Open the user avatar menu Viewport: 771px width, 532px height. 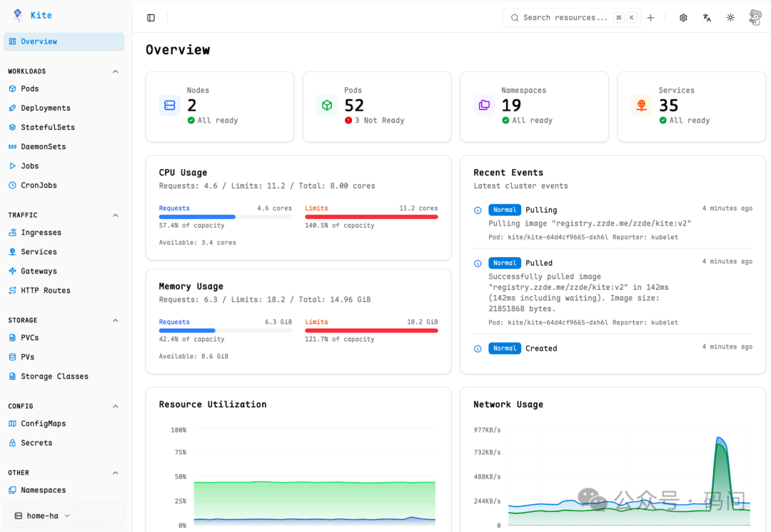[755, 18]
